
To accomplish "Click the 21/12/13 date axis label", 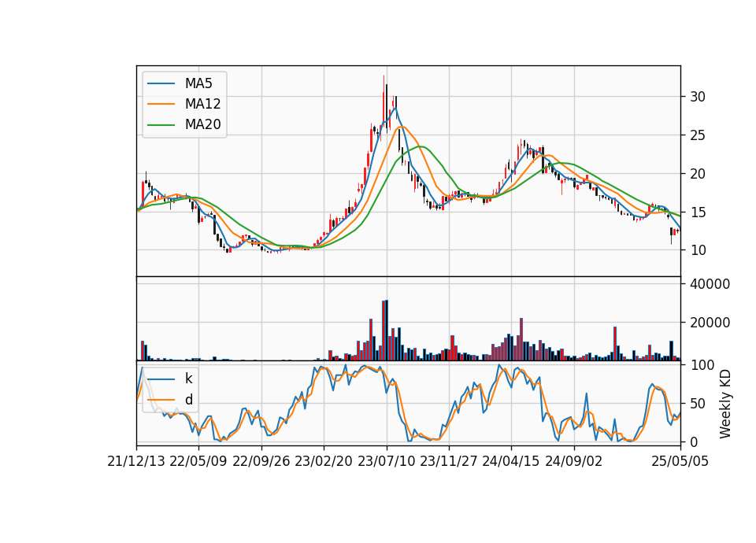I will coord(136,461).
